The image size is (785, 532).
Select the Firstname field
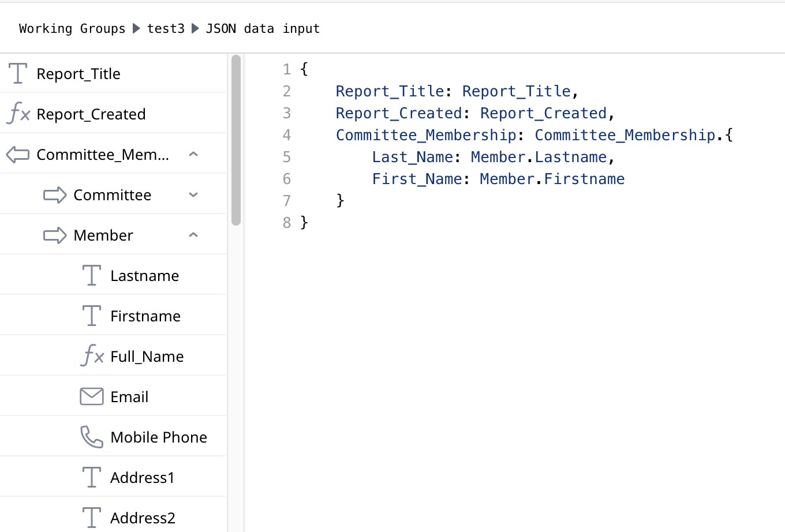point(145,316)
